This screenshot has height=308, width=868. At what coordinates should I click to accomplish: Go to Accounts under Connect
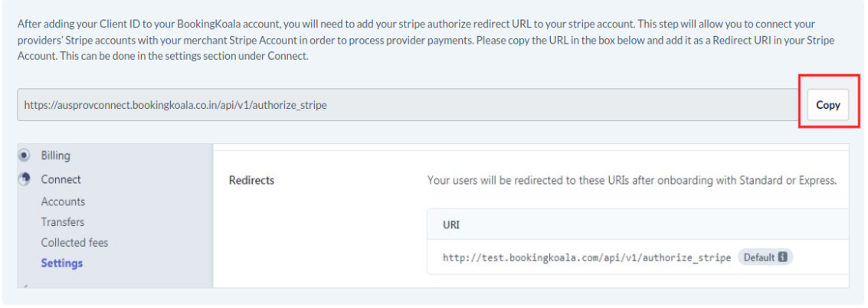coord(63,202)
